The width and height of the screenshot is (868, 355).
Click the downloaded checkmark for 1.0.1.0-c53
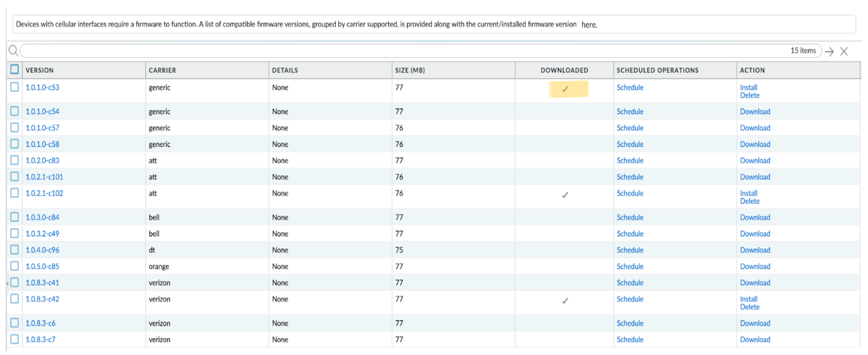tap(565, 89)
